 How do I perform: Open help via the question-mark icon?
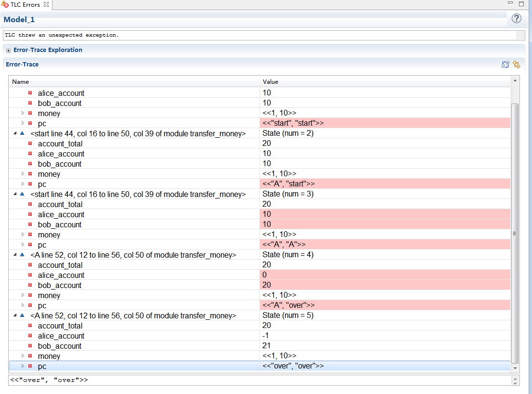pos(516,19)
